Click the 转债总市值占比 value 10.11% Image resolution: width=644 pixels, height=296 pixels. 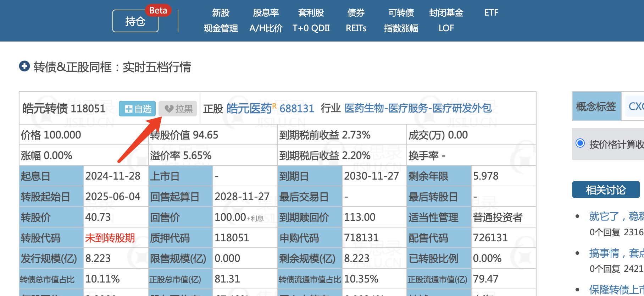point(102,279)
